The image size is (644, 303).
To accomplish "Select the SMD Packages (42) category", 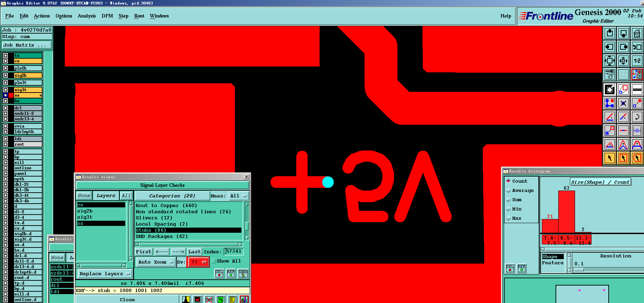I will [162, 237].
